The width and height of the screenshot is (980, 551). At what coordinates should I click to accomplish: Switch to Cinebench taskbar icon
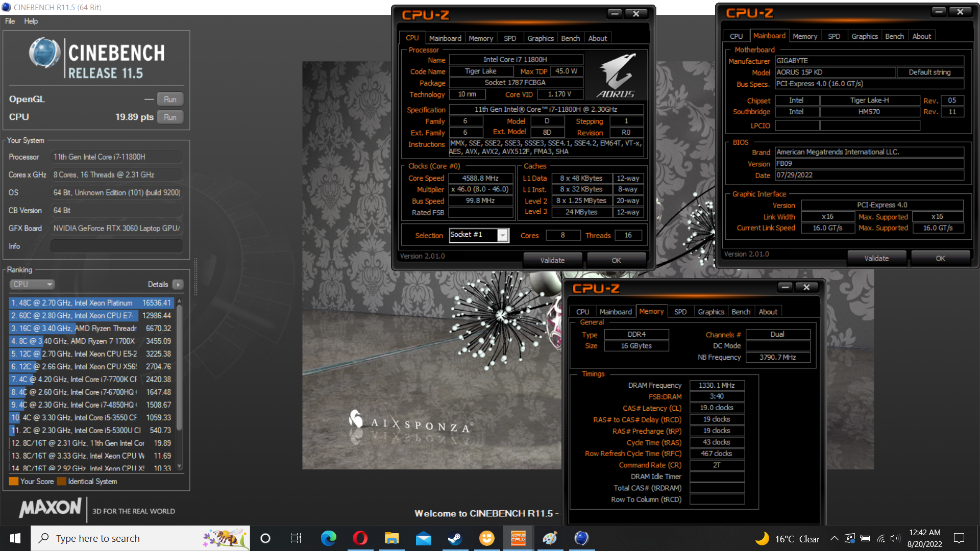point(581,538)
